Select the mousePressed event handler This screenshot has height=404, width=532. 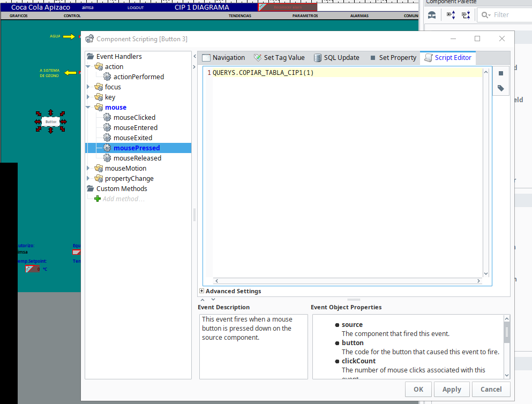tap(137, 148)
